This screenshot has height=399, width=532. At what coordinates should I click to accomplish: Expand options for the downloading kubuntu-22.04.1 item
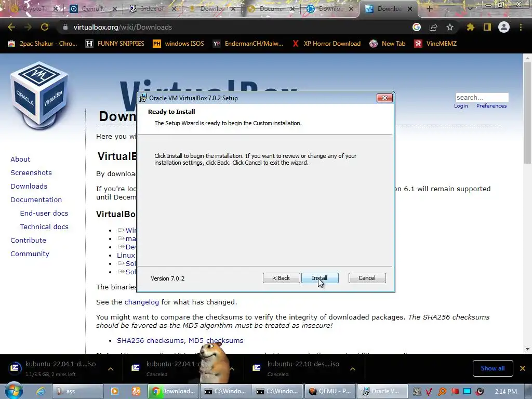111,369
